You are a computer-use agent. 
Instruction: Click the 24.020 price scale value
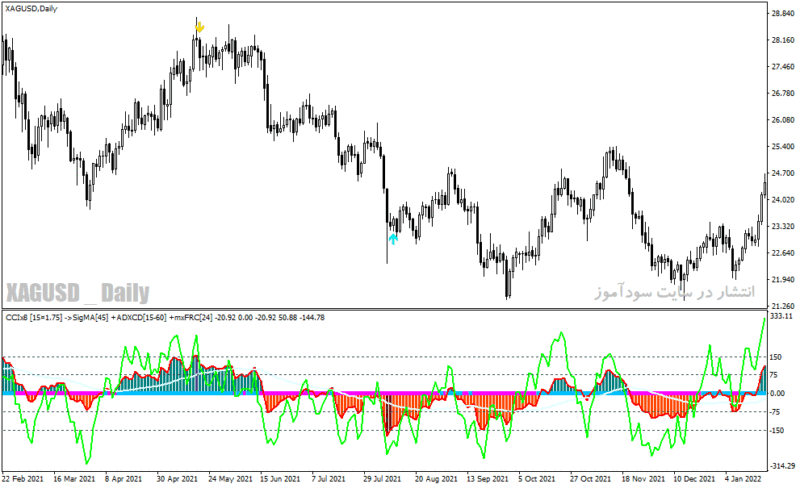783,200
